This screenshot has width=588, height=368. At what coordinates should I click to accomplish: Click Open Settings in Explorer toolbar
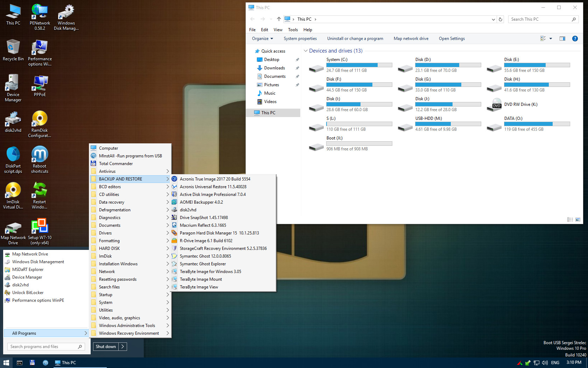click(x=452, y=39)
